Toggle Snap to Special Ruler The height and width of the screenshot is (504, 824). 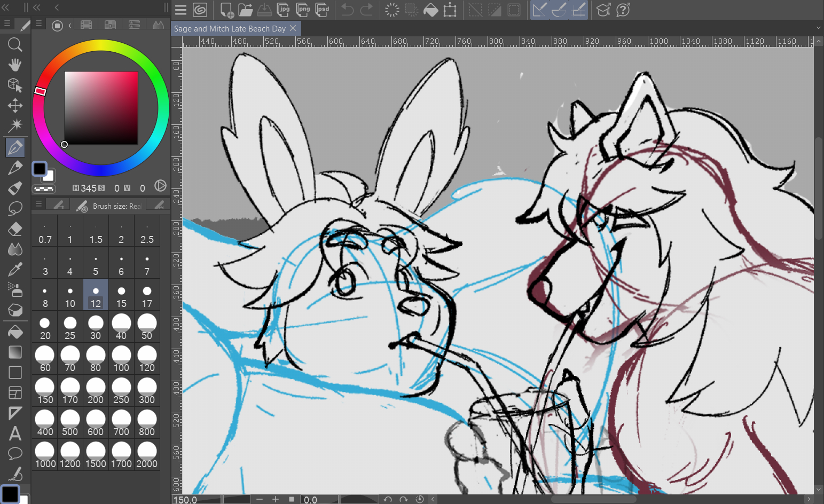559,10
